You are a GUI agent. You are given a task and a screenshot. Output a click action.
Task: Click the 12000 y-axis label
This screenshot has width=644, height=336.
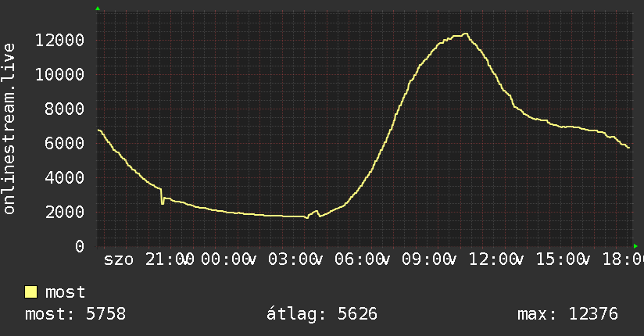coord(59,41)
